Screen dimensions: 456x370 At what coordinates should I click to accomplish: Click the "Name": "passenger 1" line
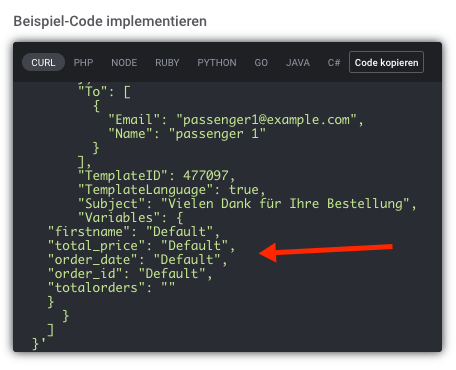(x=187, y=134)
